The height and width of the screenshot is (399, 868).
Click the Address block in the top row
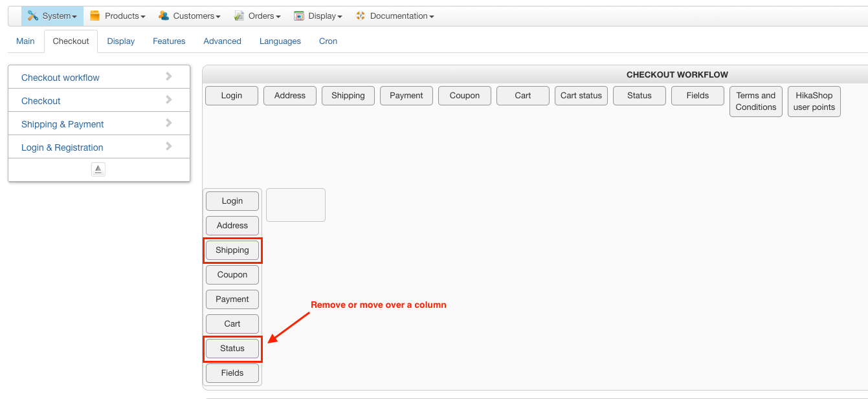[290, 95]
